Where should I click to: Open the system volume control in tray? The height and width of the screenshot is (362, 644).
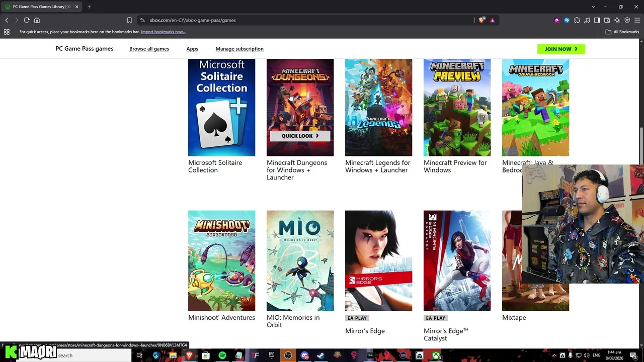[x=586, y=355]
